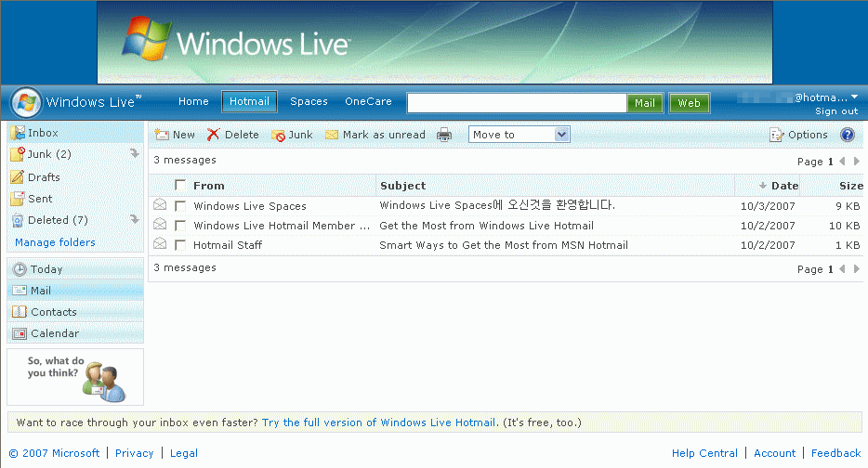Click the Mark as unread envelope icon
The width and height of the screenshot is (868, 468).
[x=332, y=135]
